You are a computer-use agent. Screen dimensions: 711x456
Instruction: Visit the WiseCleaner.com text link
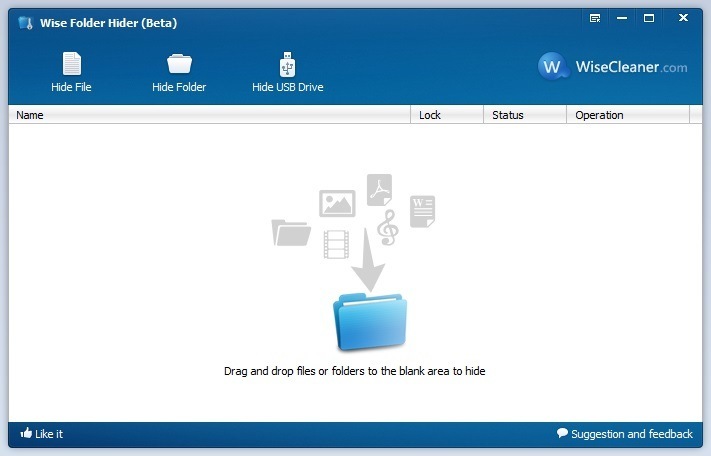(631, 67)
